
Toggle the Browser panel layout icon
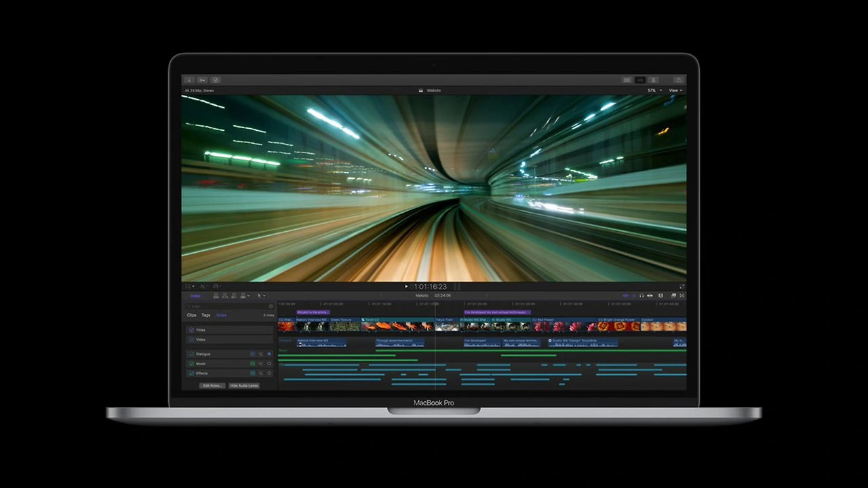627,80
